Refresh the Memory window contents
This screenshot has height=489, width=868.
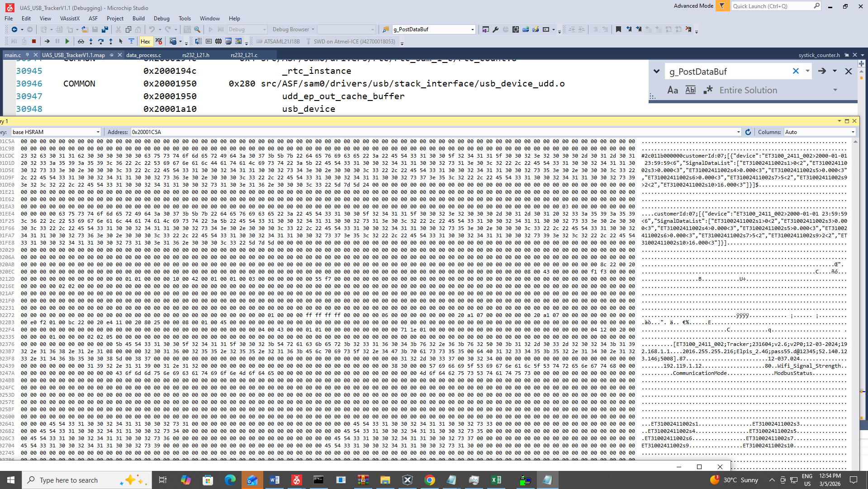click(748, 132)
